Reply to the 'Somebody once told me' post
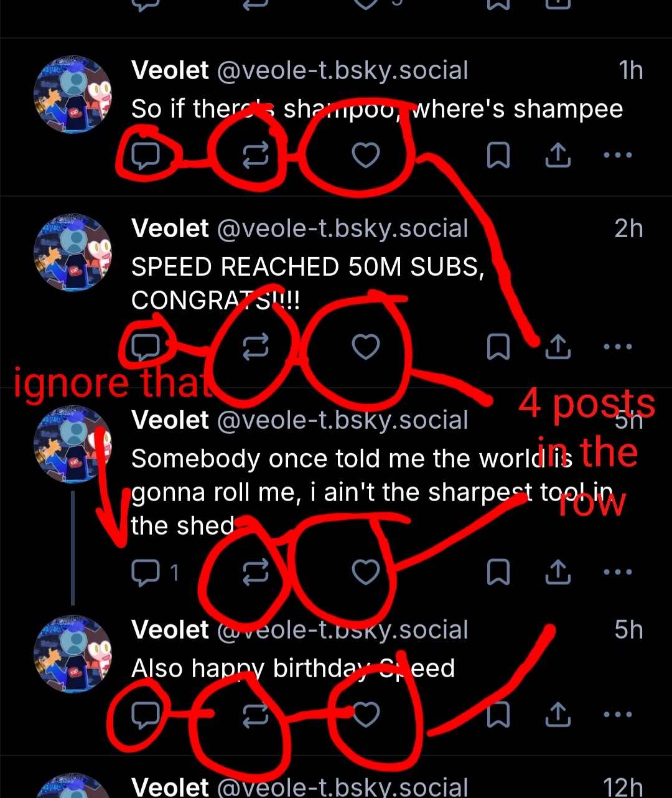 pos(146,572)
